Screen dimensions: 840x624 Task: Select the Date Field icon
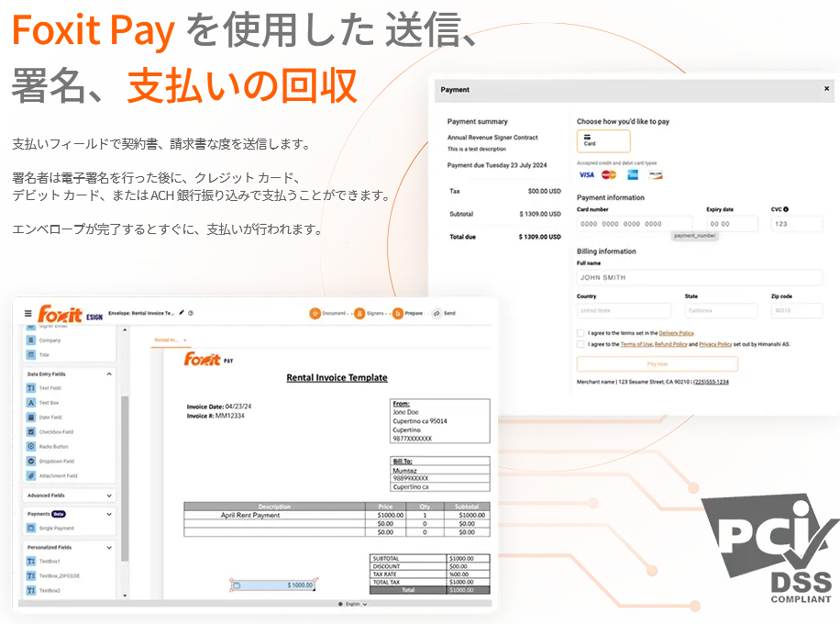pyautogui.click(x=31, y=418)
